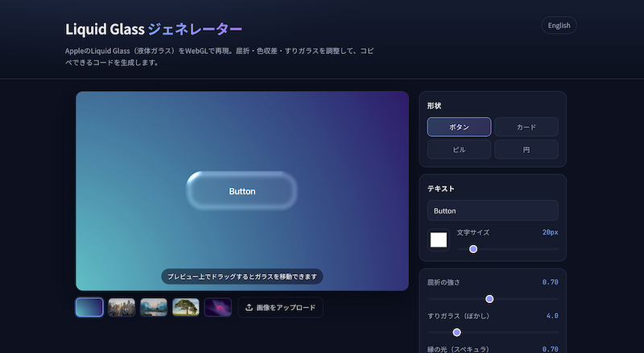Click the drag hint プレビュー上でドラッグ text

pos(242,276)
